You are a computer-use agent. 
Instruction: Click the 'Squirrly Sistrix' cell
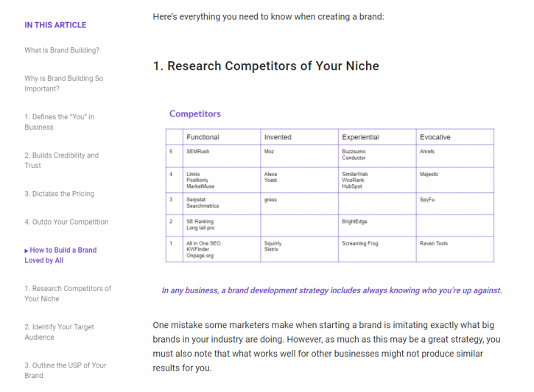pyautogui.click(x=299, y=249)
